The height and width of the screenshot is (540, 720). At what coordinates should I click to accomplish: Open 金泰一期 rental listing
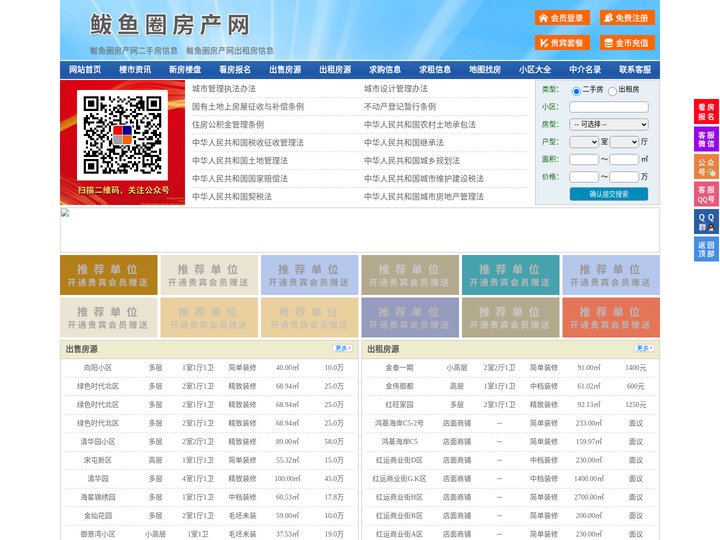point(399,368)
